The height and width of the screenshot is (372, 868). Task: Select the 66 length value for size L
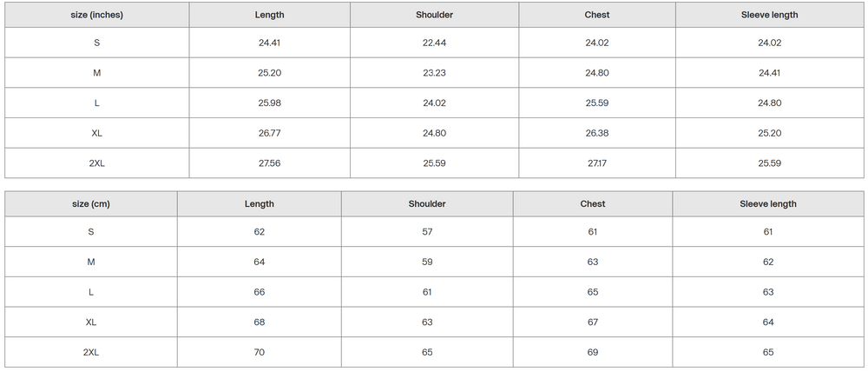260,292
